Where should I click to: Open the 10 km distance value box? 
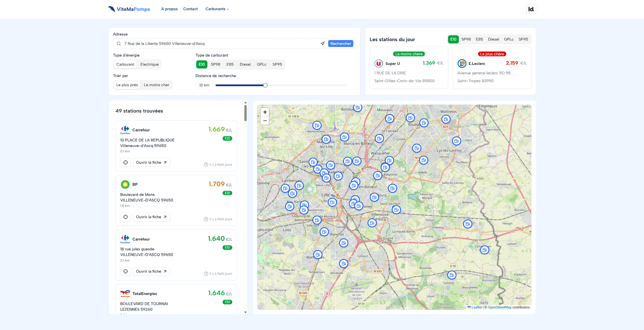coord(204,85)
